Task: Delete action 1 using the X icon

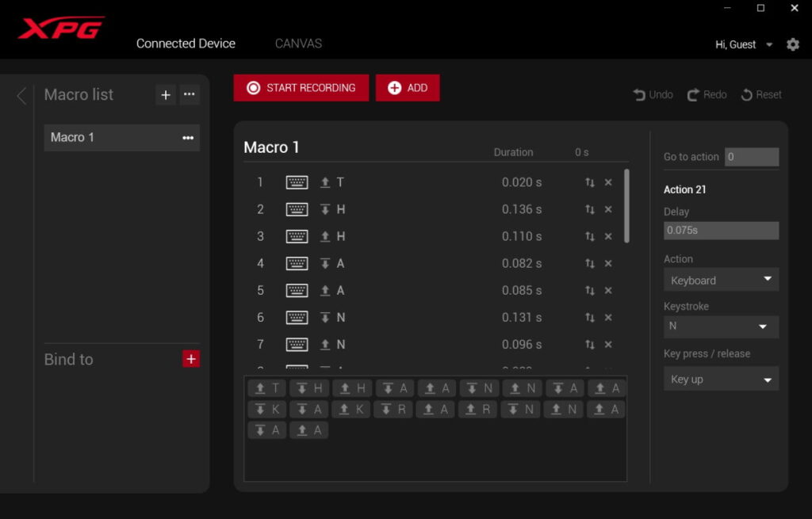Action: (x=608, y=182)
